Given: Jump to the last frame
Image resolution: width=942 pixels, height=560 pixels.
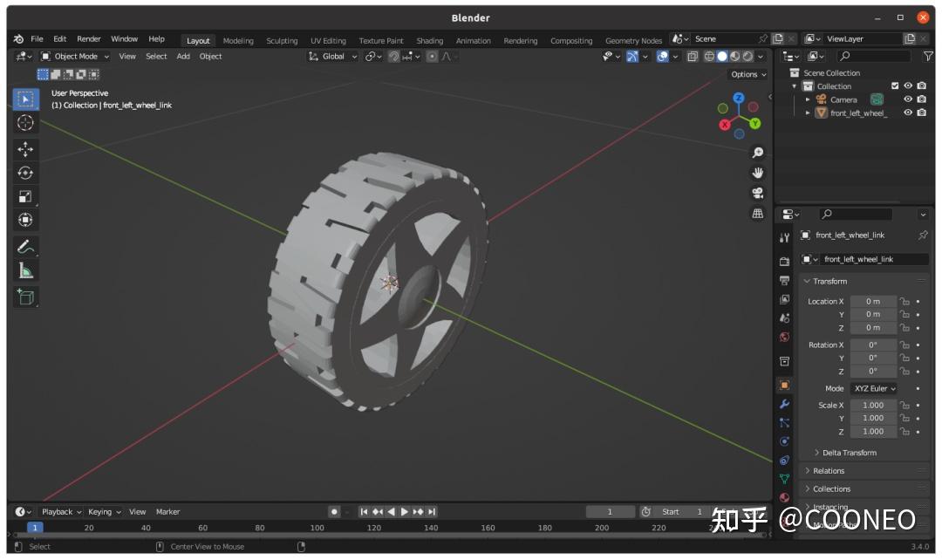Looking at the screenshot, I should [432, 511].
